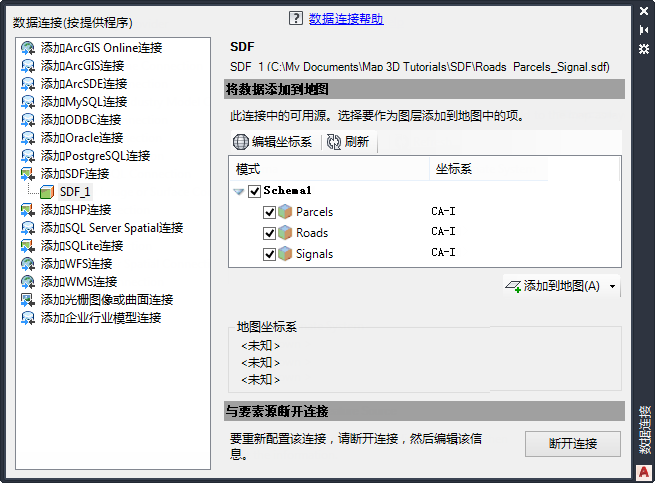Click the icon beside 添加ArcGIS连接
This screenshot has height=483, width=655.
coord(28,66)
